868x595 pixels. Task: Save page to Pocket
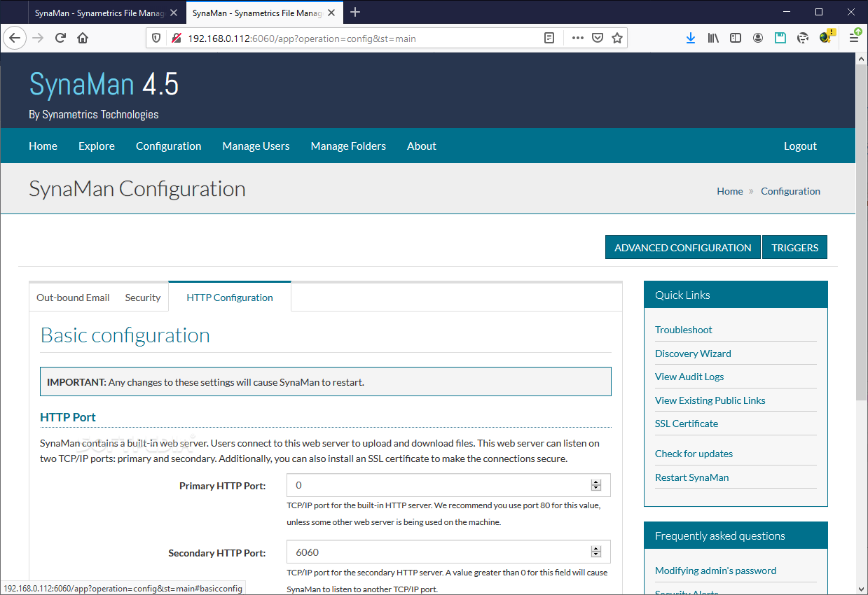tap(598, 38)
